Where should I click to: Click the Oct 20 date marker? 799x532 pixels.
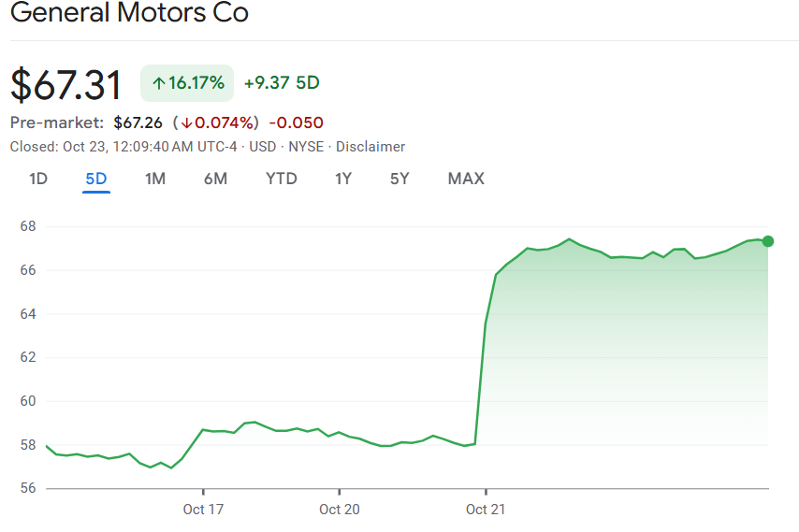point(339,510)
